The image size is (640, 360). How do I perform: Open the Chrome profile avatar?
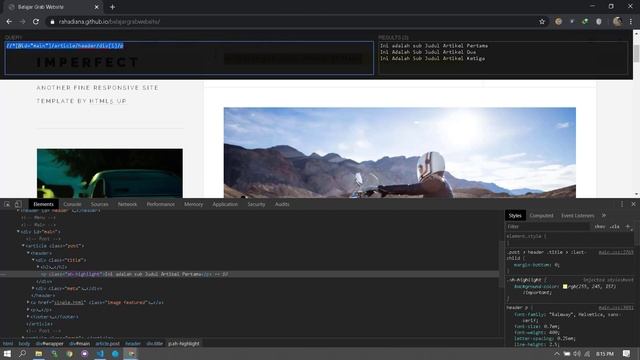pyautogui.click(x=617, y=22)
